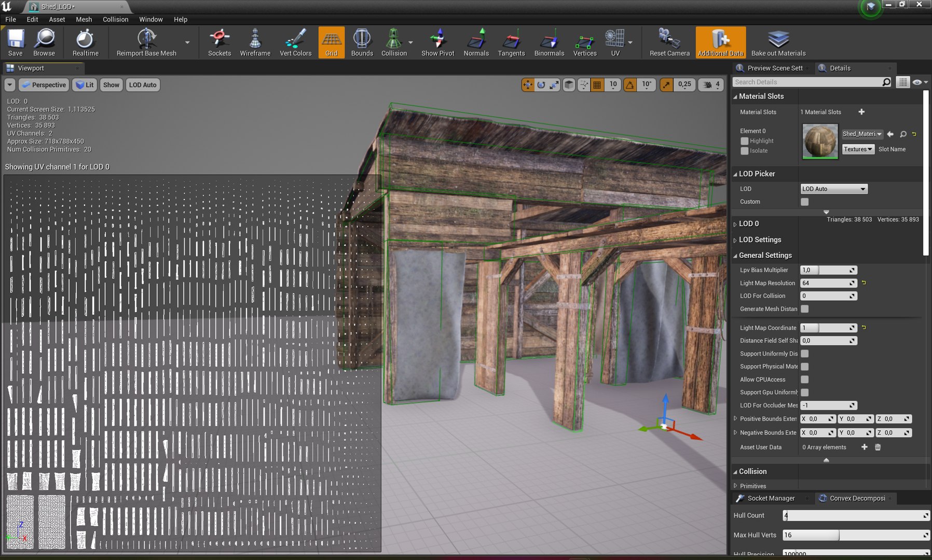This screenshot has width=932, height=560.
Task: Click Reimport Base Mesh icon
Action: point(146,43)
